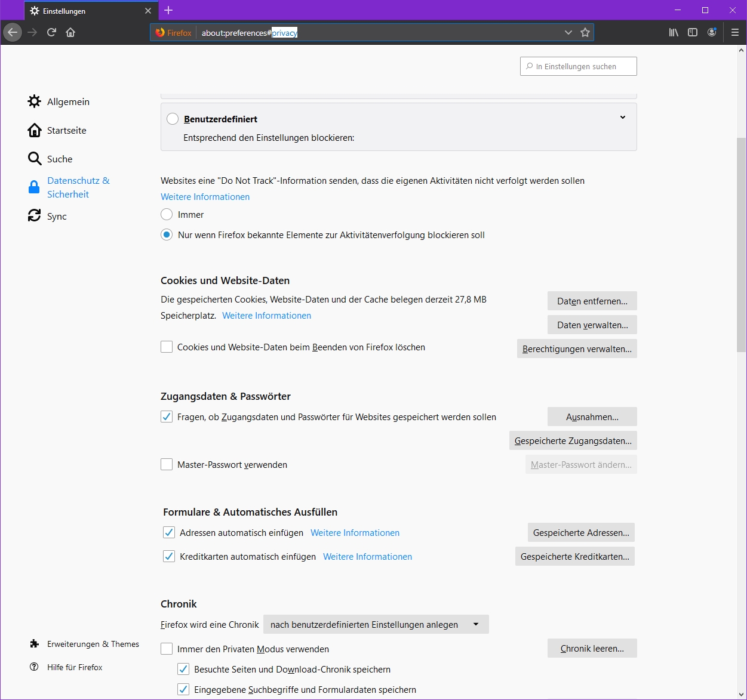The width and height of the screenshot is (747, 700).
Task: Open Gespeicherte Zugangsdaten
Action: (573, 440)
